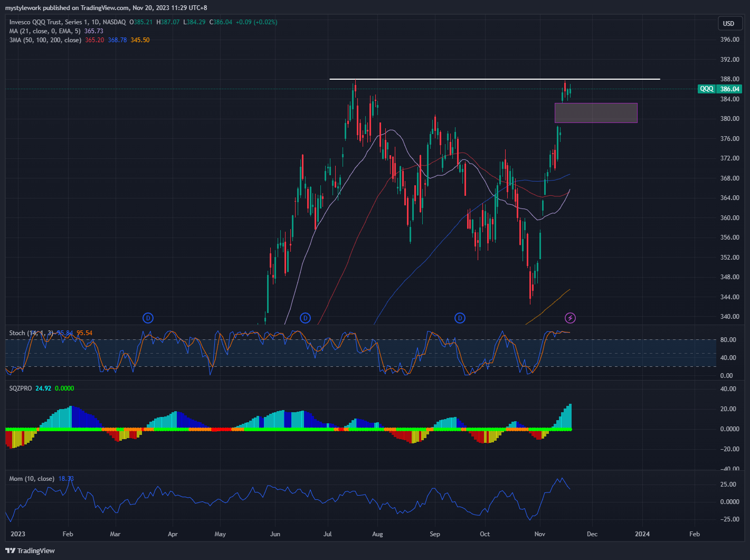750x560 pixels.
Task: Click the change value +0.09 (+0.02%)
Action: pos(257,22)
